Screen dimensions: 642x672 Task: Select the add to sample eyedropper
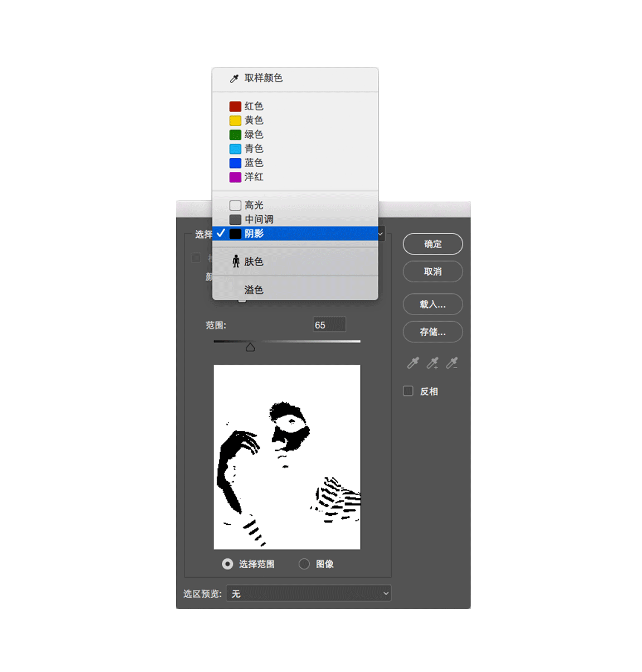432,363
